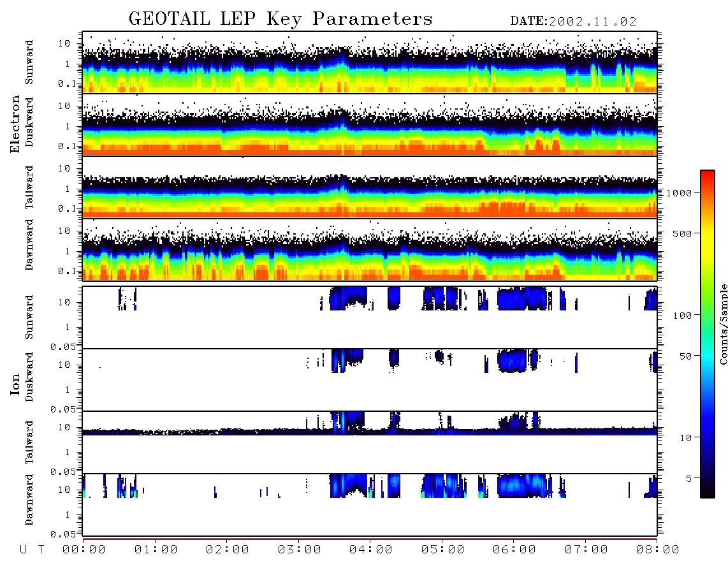Click the Electron Duskward spectrogram panel
Image resolution: width=728 pixels, height=561 pixels.
(370, 124)
